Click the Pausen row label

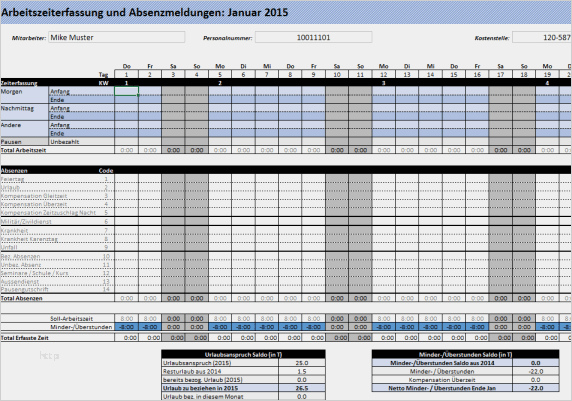pos(11,142)
